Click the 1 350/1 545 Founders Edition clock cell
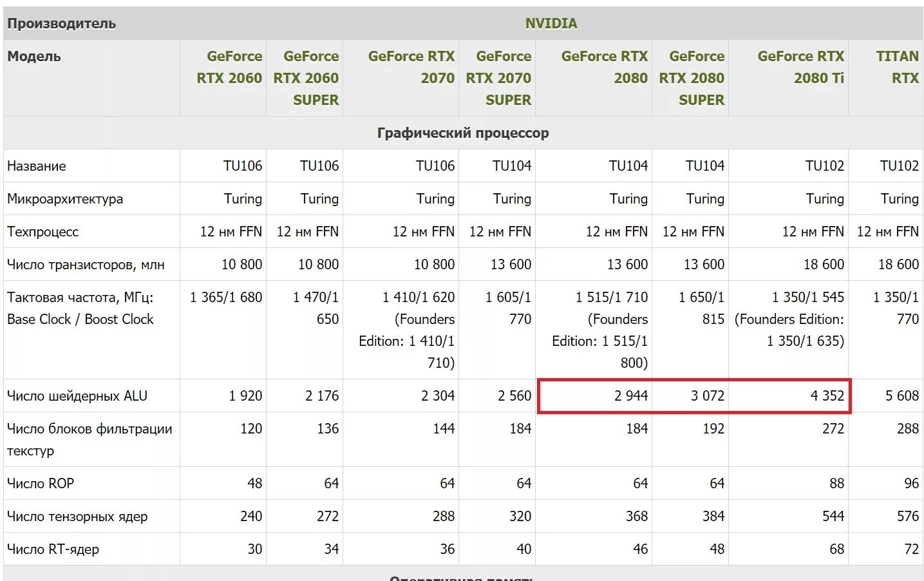This screenshot has width=924, height=581. [789, 319]
